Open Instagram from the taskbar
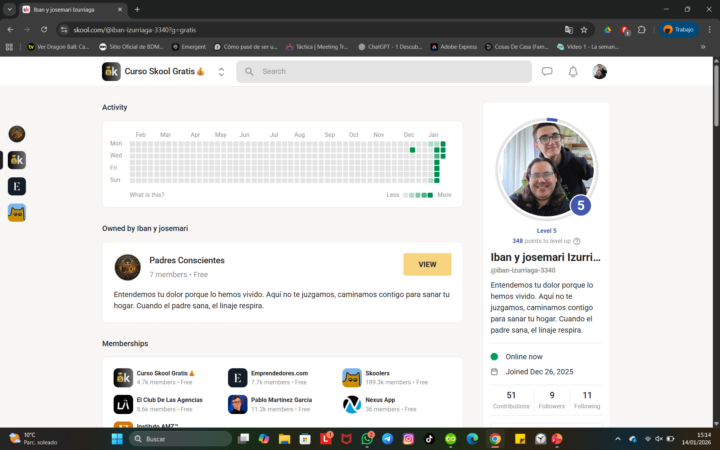This screenshot has width=720, height=450. (x=408, y=439)
